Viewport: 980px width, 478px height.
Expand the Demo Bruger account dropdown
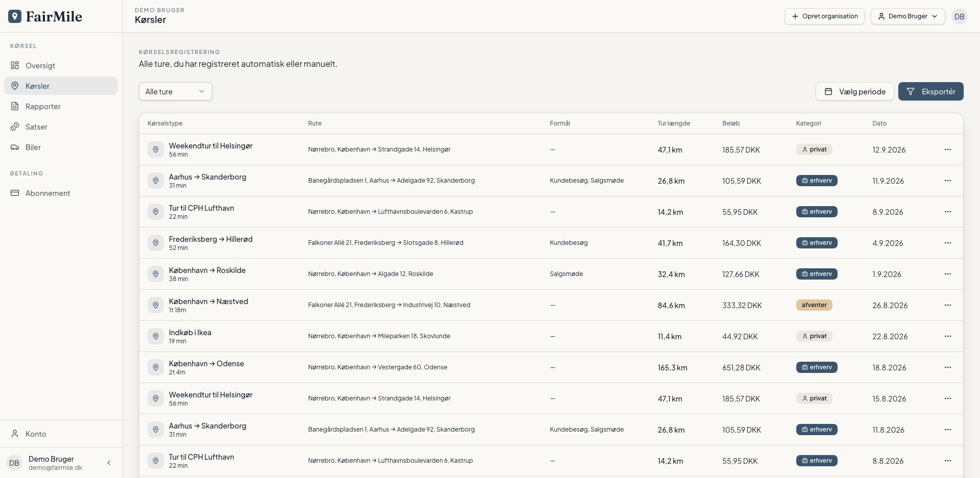pos(908,16)
